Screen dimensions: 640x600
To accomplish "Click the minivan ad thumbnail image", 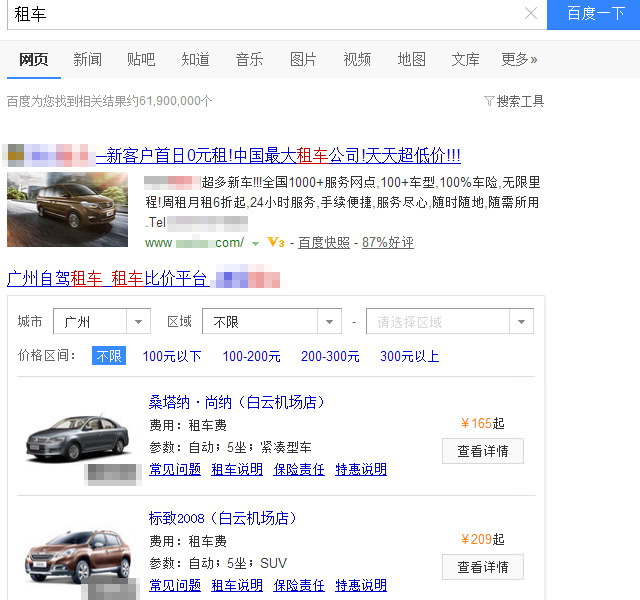I will pos(67,209).
